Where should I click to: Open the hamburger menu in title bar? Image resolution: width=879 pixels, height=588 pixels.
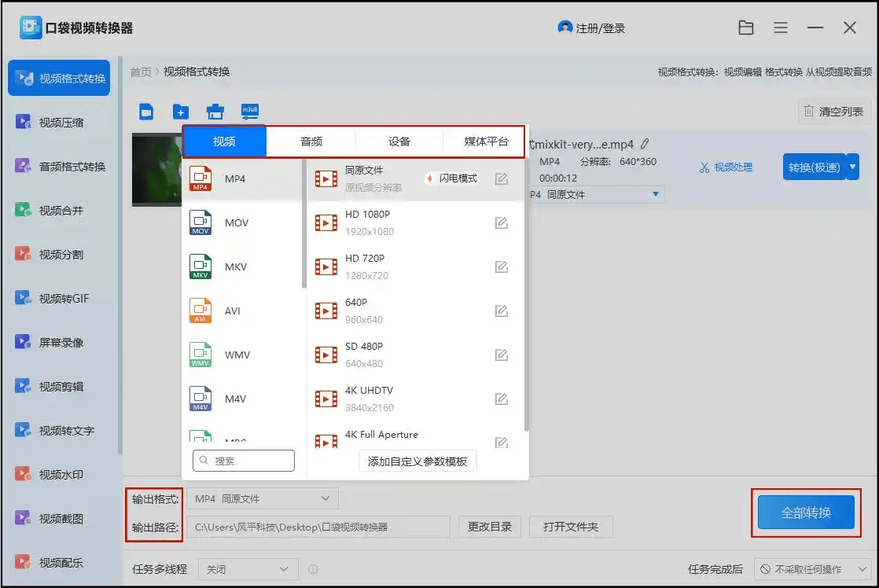click(781, 28)
